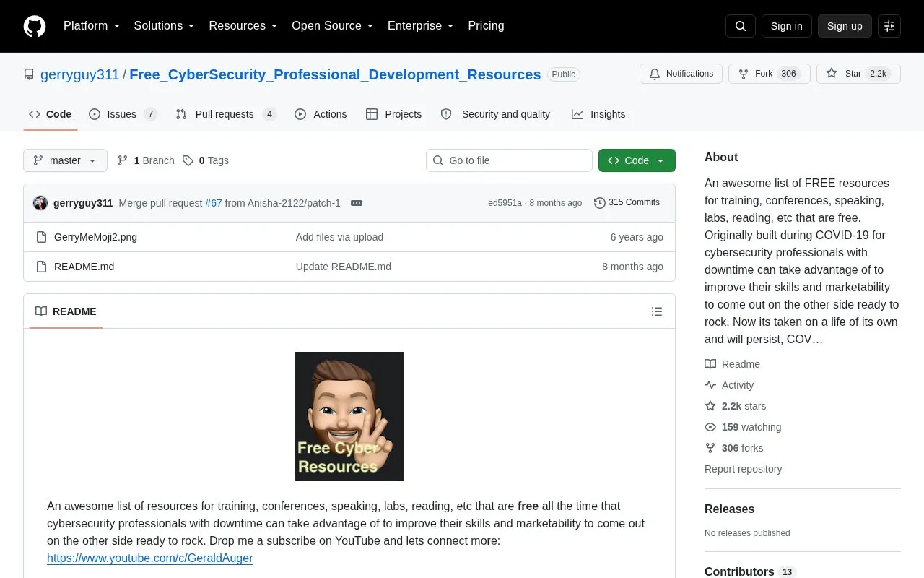The width and height of the screenshot is (924, 578).
Task: Open Security and quality tab
Action: 495,114
